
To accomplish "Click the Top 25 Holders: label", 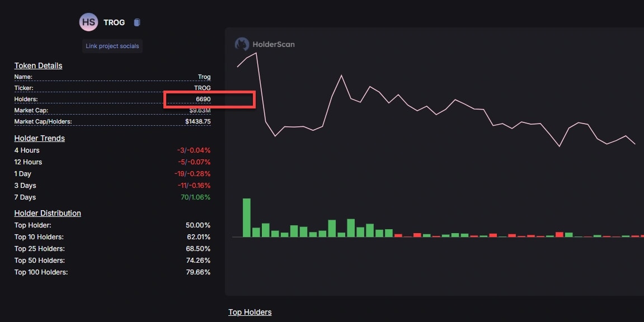I will tap(39, 249).
